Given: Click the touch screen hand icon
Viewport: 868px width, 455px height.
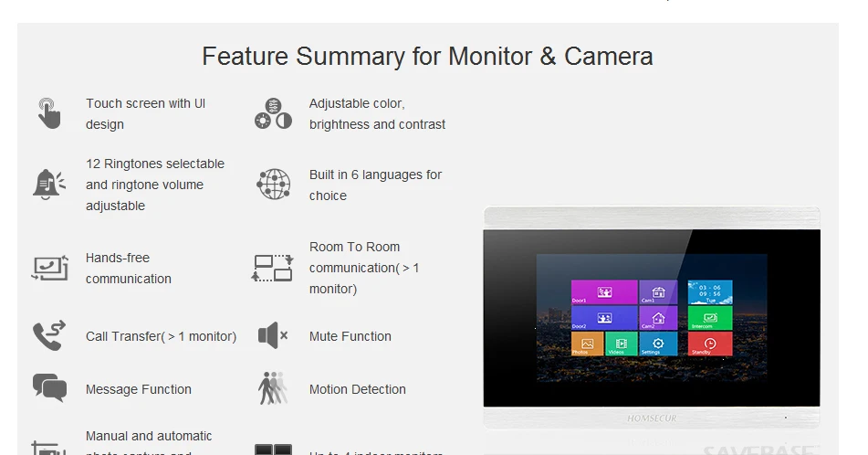Looking at the screenshot, I should tap(48, 113).
